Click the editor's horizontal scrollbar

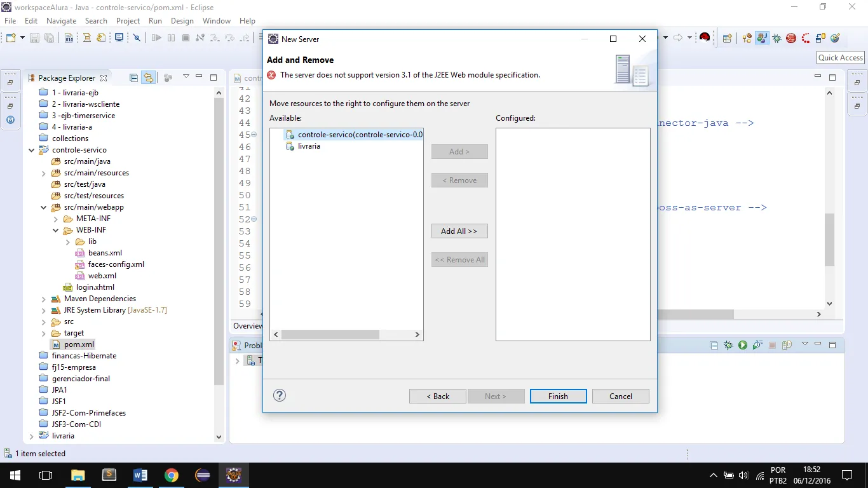696,314
